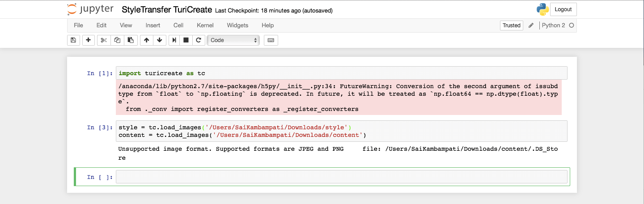
Task: Open the Kernel menu
Action: [205, 25]
